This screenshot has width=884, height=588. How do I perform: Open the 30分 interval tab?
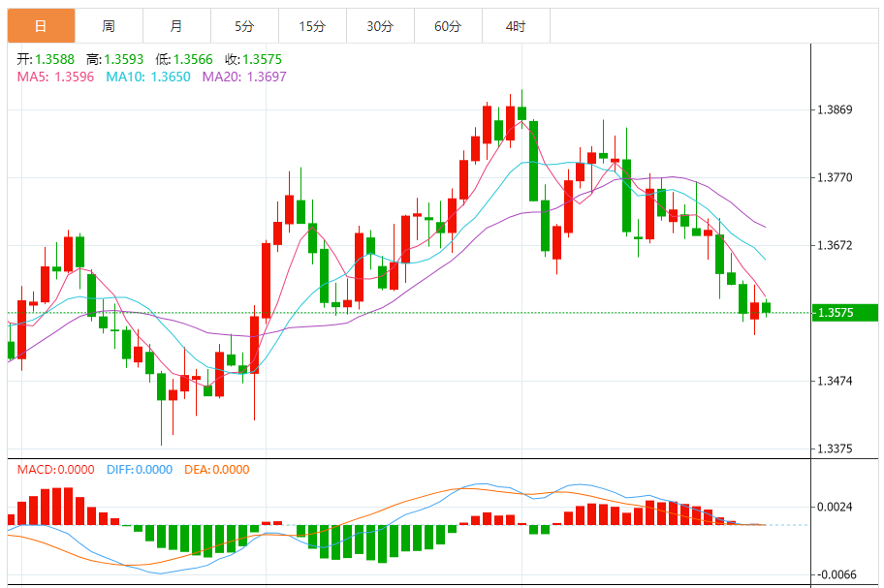pos(381,26)
